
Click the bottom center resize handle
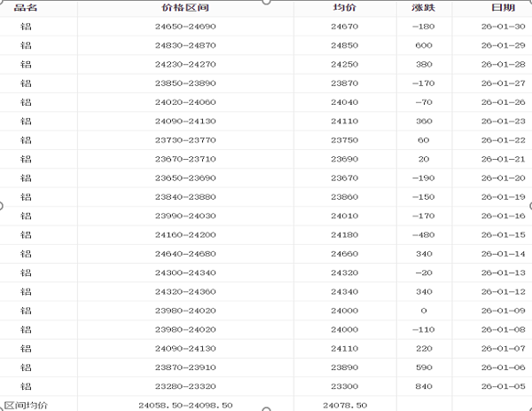(x=265, y=409)
